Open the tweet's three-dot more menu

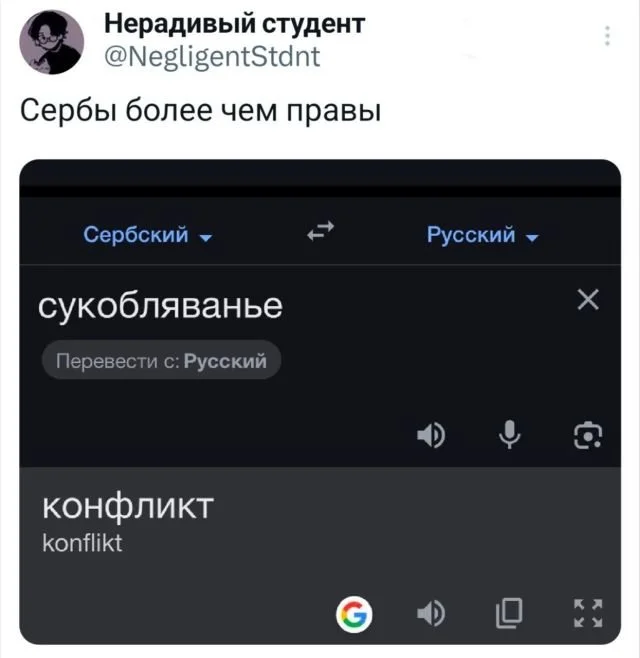click(607, 36)
